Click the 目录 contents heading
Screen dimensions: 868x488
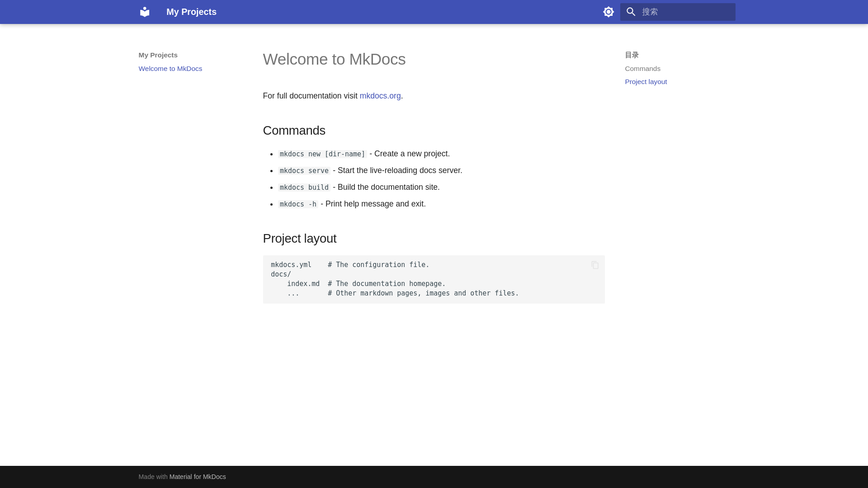point(632,55)
